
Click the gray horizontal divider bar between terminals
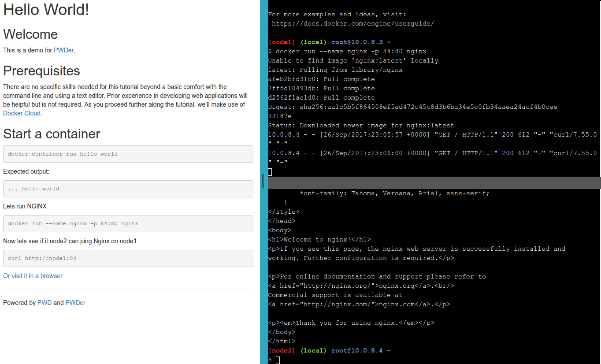point(434,183)
